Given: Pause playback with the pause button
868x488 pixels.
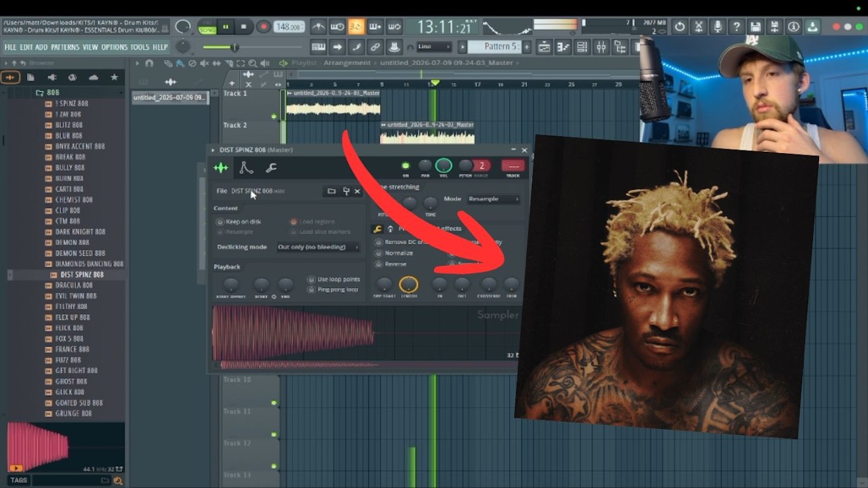Looking at the screenshot, I should [x=226, y=27].
